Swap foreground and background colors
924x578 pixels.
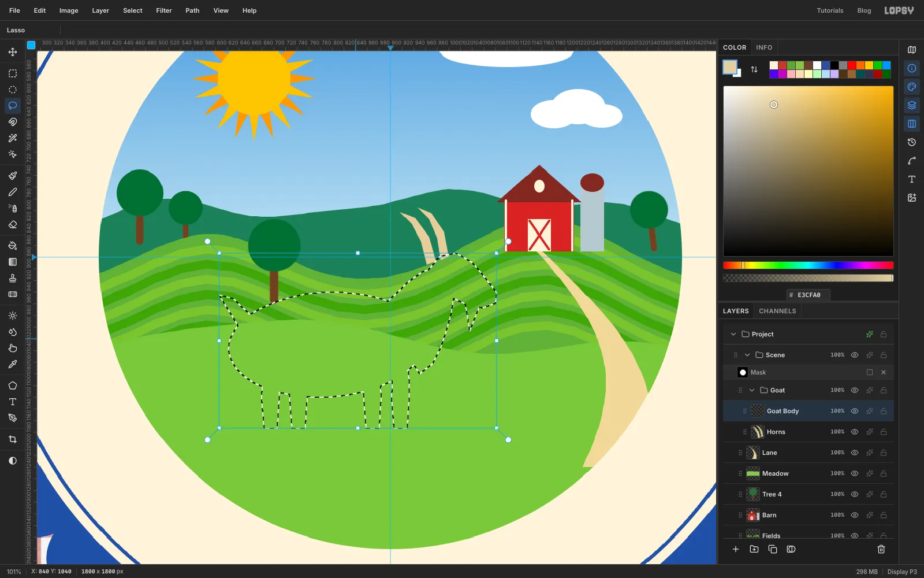click(754, 69)
